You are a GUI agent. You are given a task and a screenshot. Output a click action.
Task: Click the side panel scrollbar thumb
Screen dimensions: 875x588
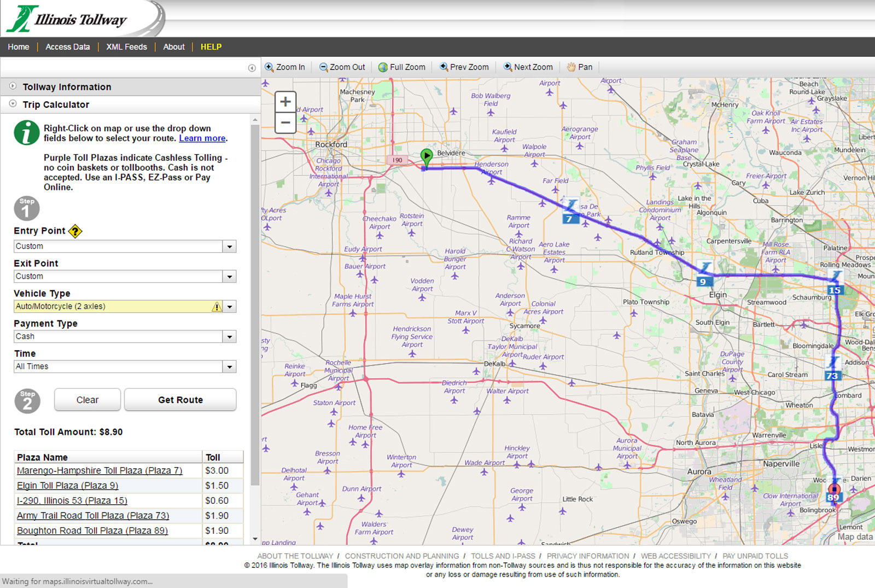(255, 305)
